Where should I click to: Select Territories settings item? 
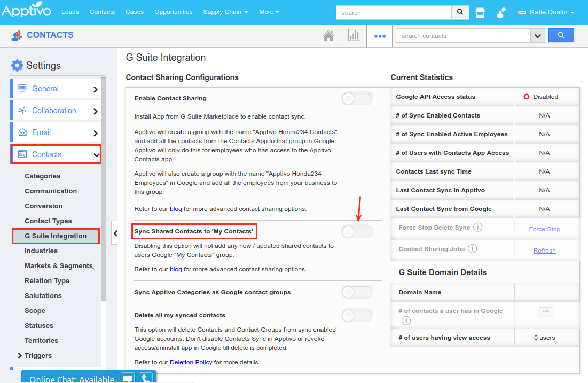point(41,341)
